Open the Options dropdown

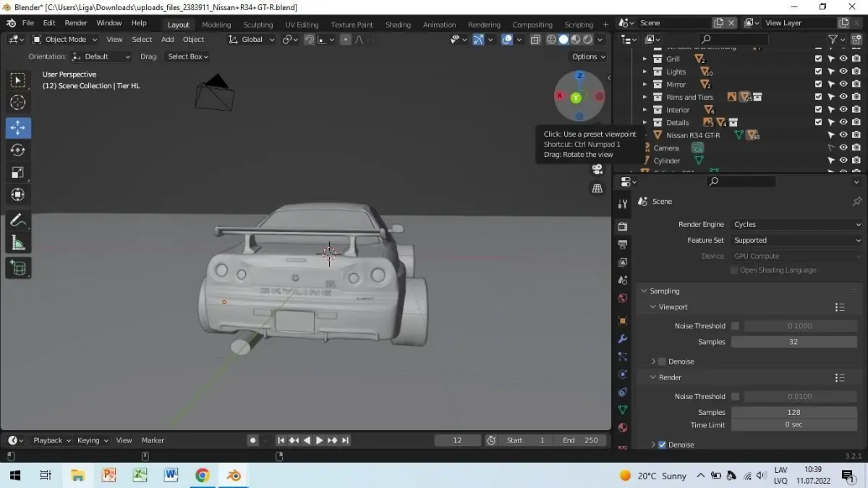[589, 56]
